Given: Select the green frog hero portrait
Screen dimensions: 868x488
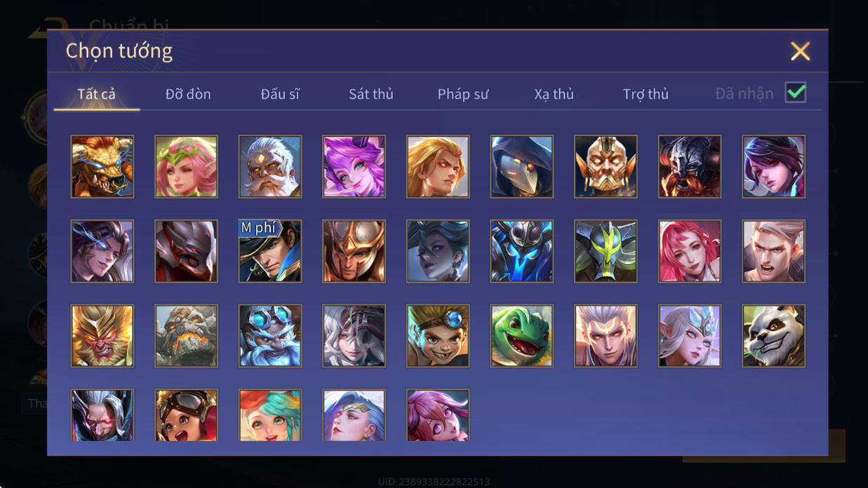Looking at the screenshot, I should 521,336.
